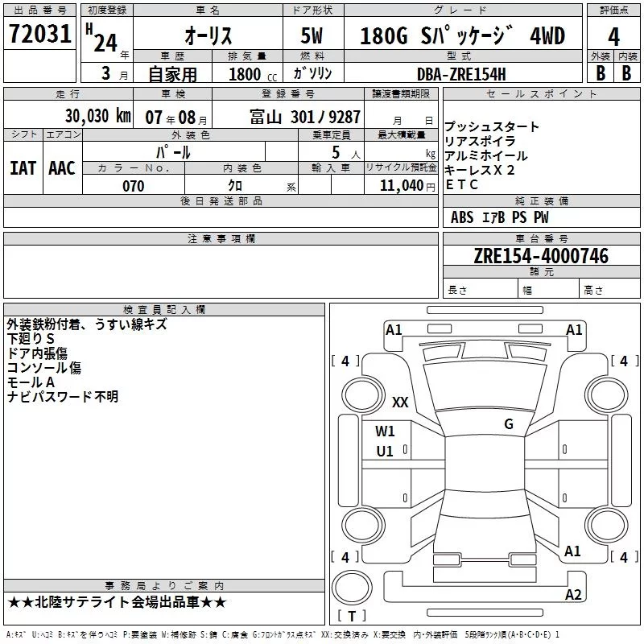
Task: Select inspection date 07年08月
Action: pyautogui.click(x=176, y=118)
